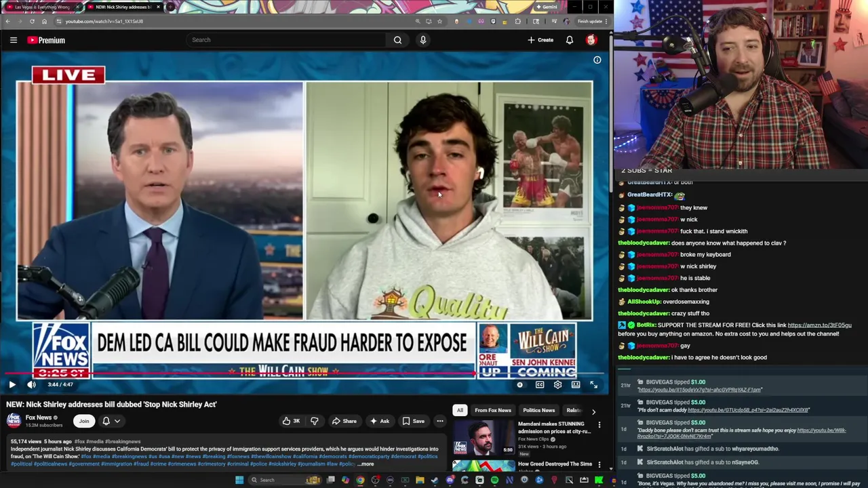Image resolution: width=868 pixels, height=488 pixels.
Task: Click the Fox News channel name
Action: tap(39, 418)
